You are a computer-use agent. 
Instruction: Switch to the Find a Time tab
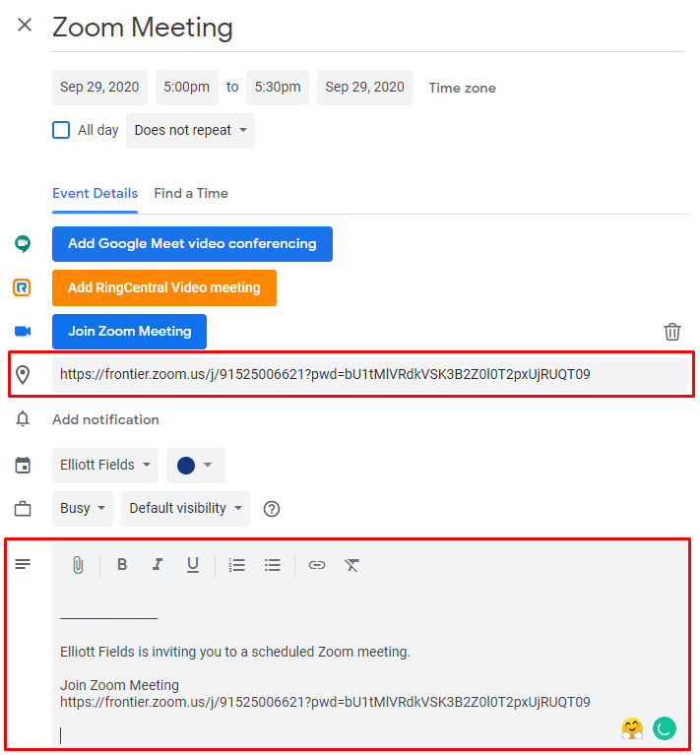[x=191, y=194]
